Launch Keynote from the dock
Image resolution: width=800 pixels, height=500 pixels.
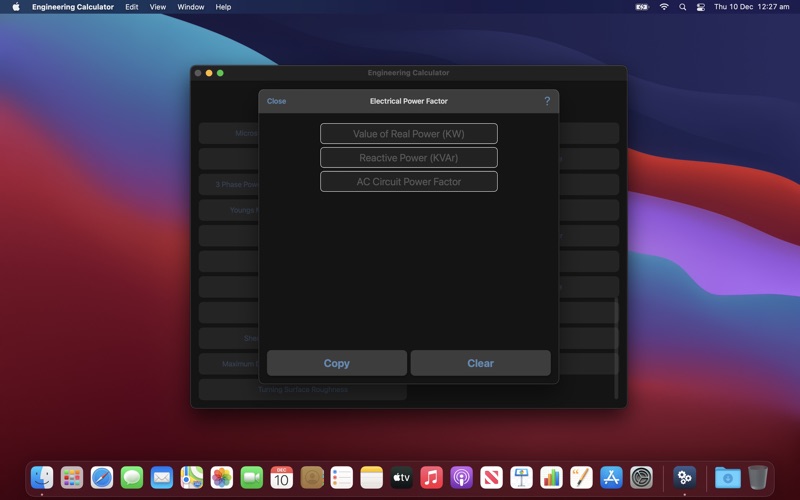(521, 478)
